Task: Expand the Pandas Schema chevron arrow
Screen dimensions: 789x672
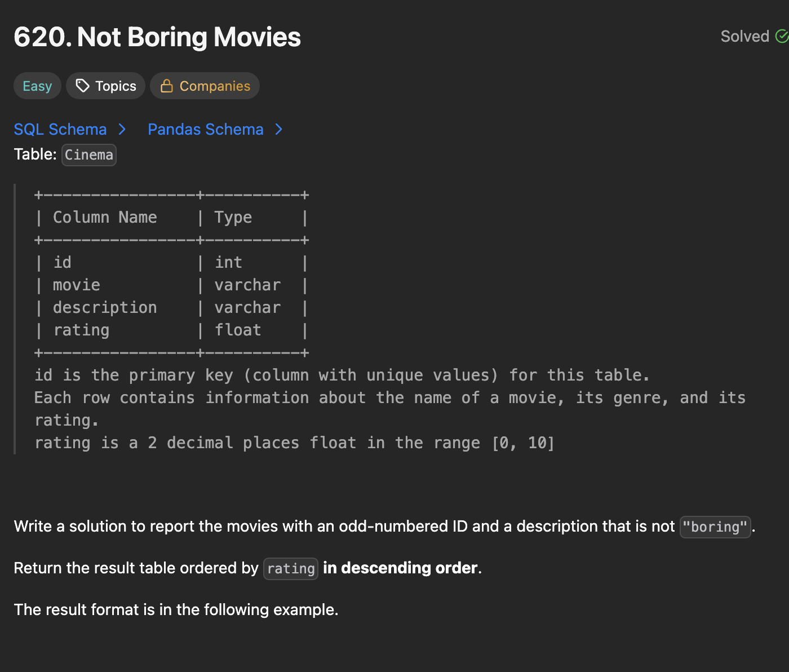Action: [x=278, y=130]
